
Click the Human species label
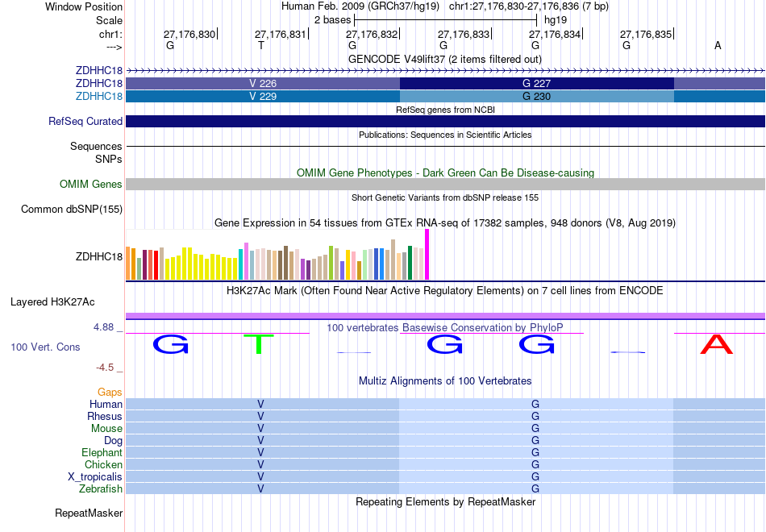(x=106, y=404)
